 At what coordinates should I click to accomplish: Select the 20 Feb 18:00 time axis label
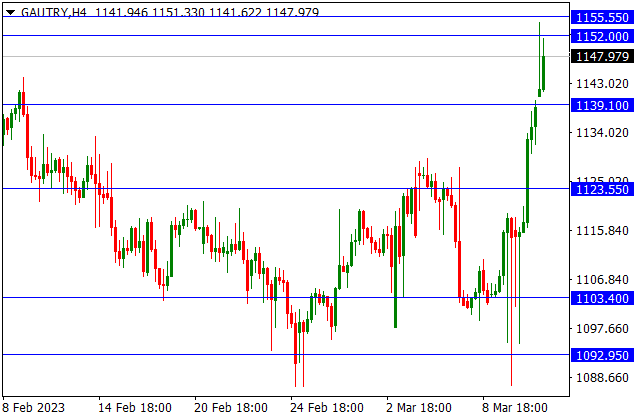(x=231, y=407)
